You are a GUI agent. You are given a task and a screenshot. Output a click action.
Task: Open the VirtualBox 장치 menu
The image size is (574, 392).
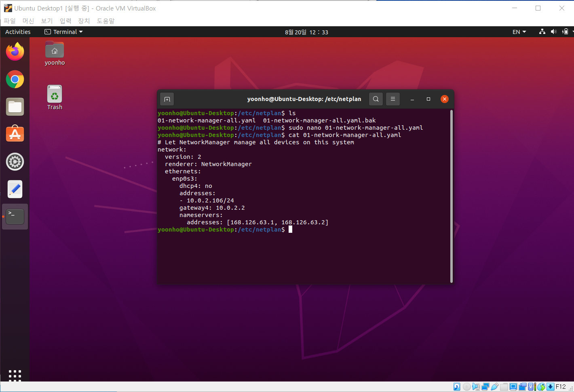click(x=84, y=21)
